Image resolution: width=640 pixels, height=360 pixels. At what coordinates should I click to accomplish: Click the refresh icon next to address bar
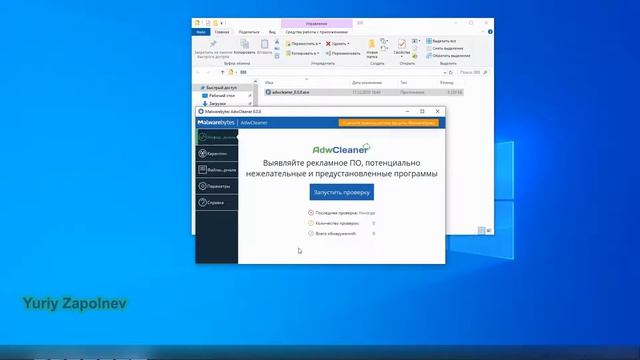(x=451, y=73)
